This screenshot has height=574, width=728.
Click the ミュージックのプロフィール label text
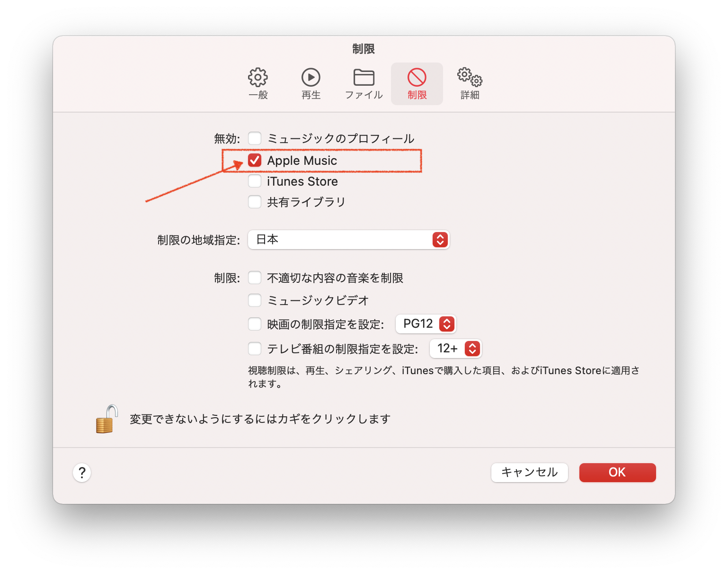341,139
